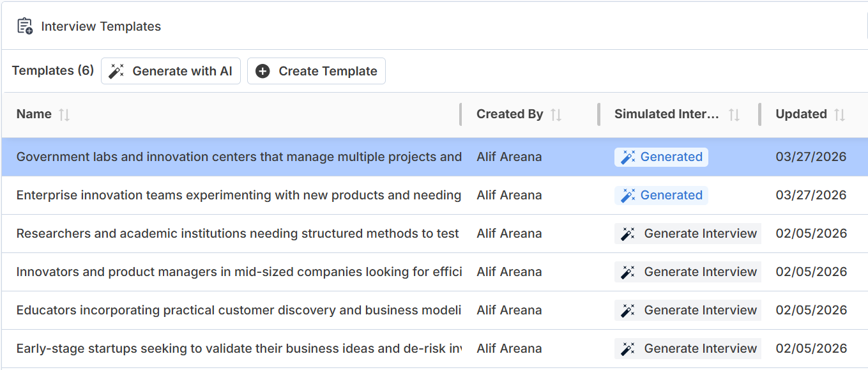The height and width of the screenshot is (370, 868).
Task: Open Generated interview for Enterprise innovation template
Action: [661, 196]
